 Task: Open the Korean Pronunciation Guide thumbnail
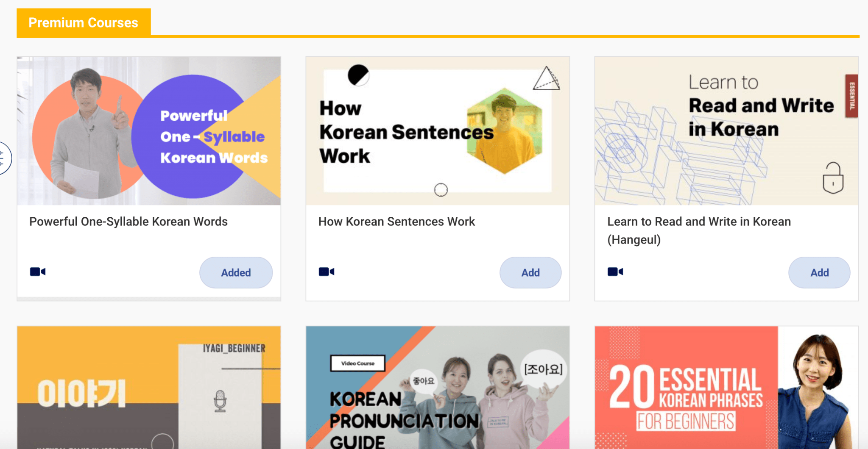click(438, 387)
